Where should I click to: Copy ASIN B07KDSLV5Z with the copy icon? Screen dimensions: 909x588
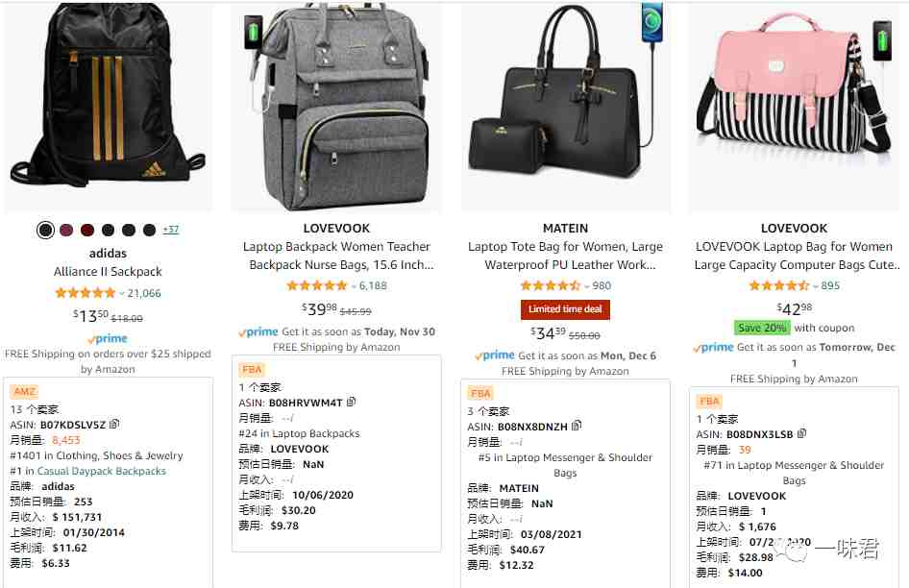point(114,424)
